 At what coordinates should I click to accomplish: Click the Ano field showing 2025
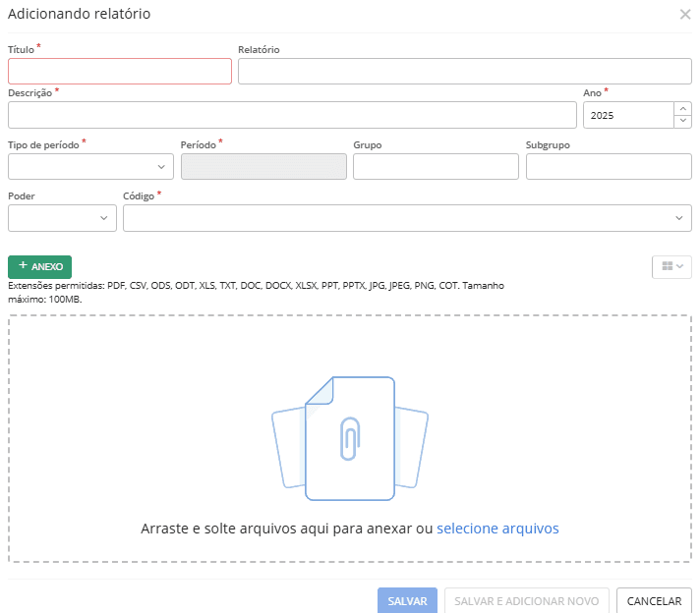click(x=627, y=115)
